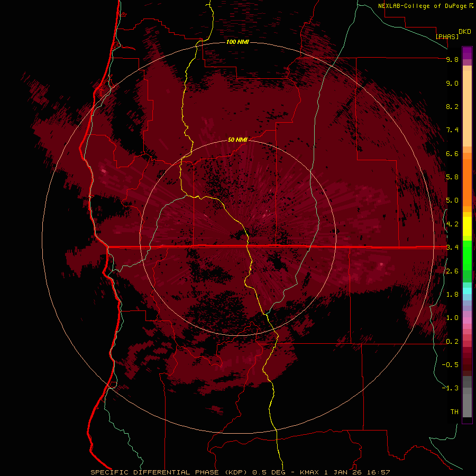This screenshot has height=476, width=476.
Task: Click the 9.8 value on the color scale
Action: [452, 59]
